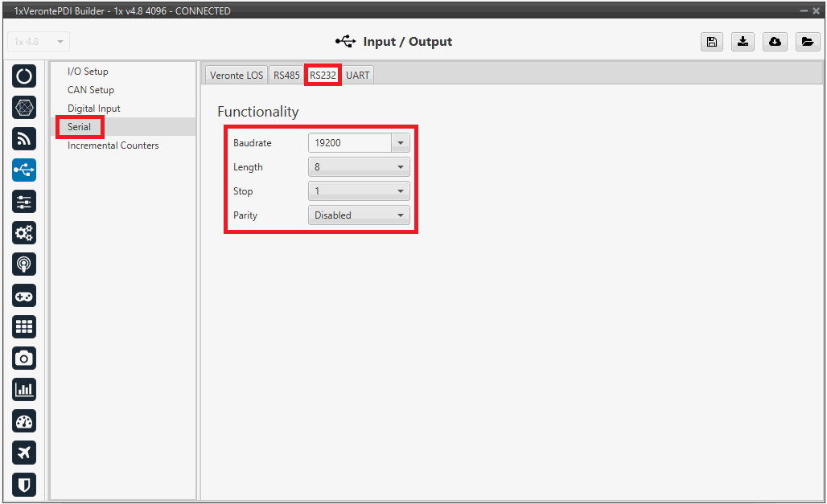This screenshot has height=504, width=827.
Task: Open the camera section in sidebar
Action: tap(24, 359)
